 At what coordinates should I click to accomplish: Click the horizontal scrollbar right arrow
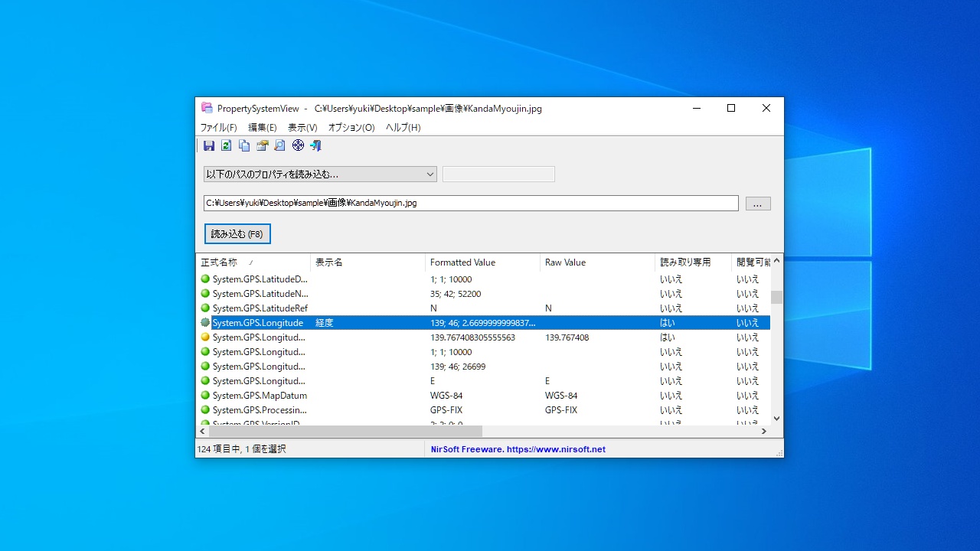(x=763, y=432)
